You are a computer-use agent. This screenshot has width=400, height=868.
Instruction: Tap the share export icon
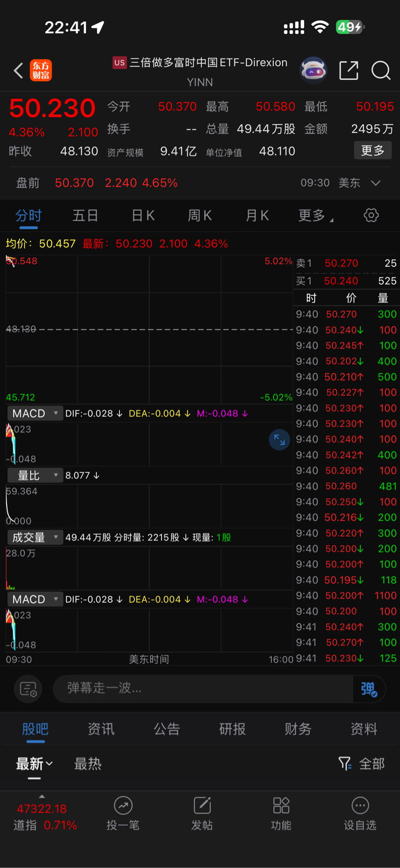[348, 70]
